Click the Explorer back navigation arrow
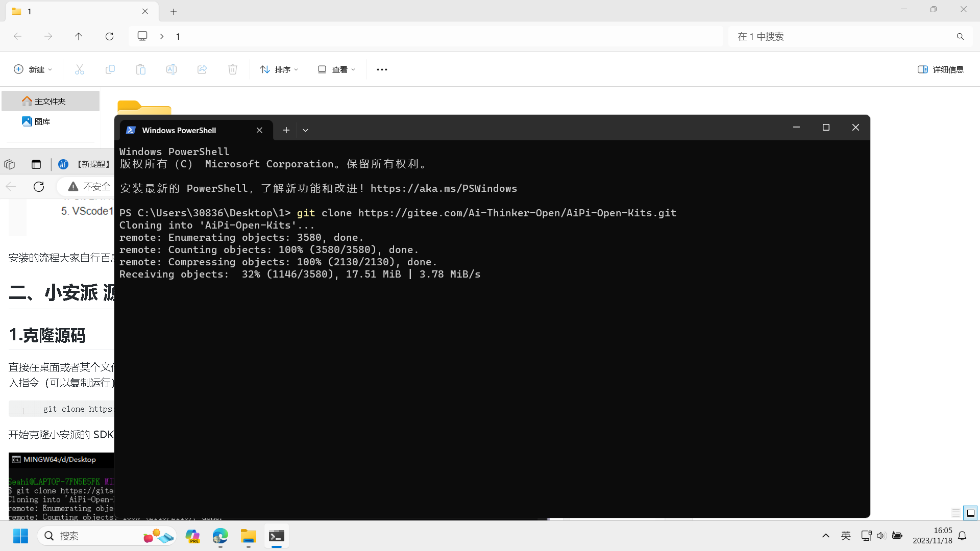This screenshot has width=980, height=551. point(17,36)
